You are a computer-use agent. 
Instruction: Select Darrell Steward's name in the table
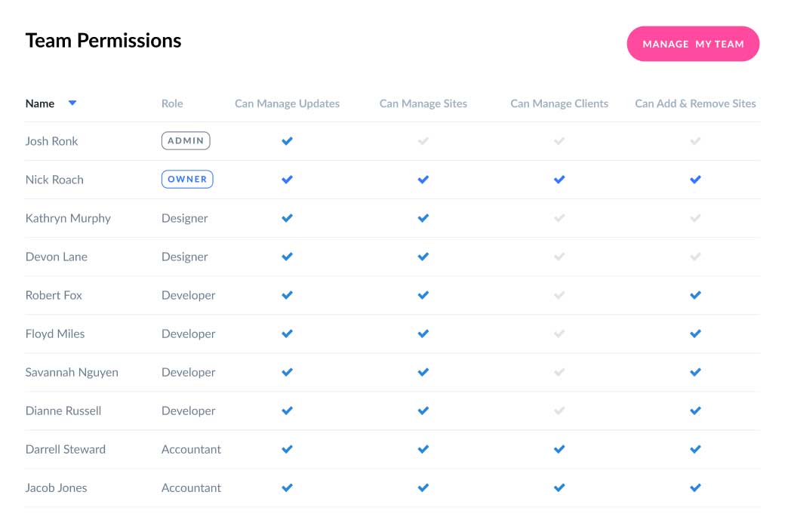coord(65,449)
